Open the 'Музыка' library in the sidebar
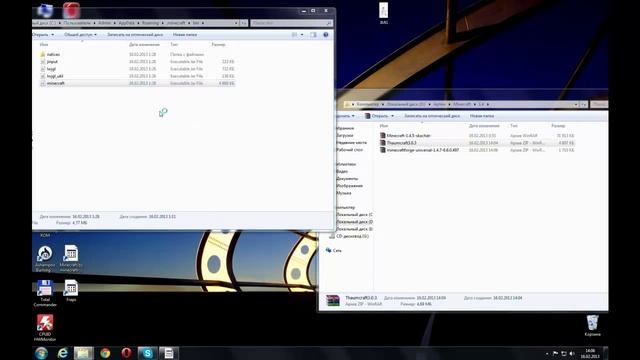 344,193
